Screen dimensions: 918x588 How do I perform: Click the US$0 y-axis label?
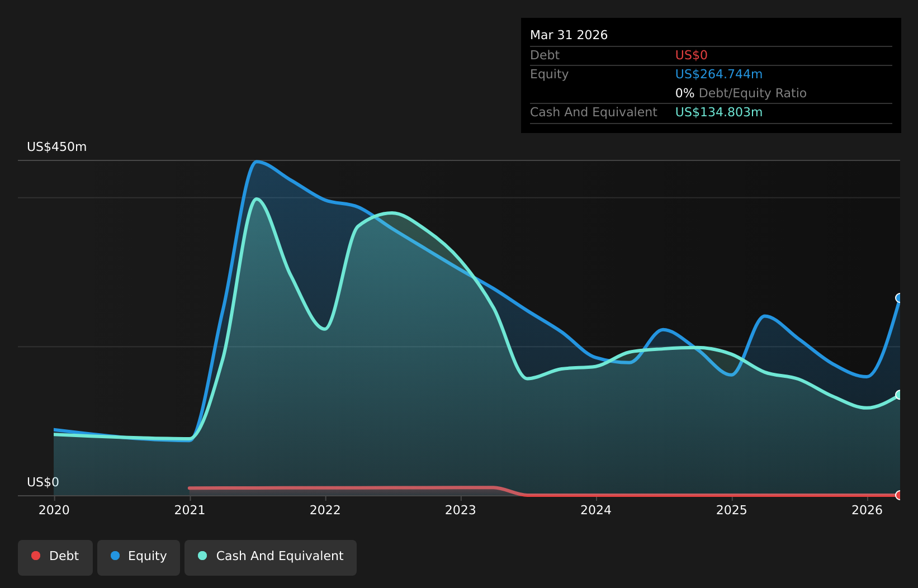[x=43, y=482]
